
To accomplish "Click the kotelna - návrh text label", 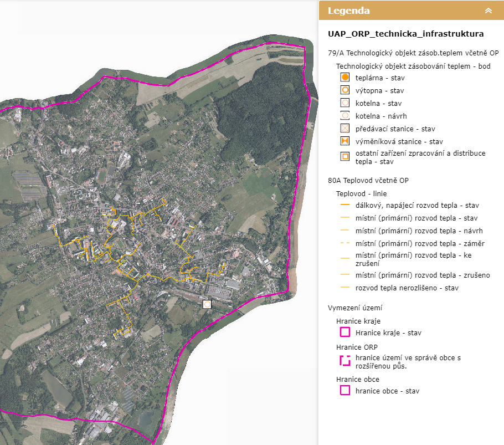I will [x=381, y=116].
